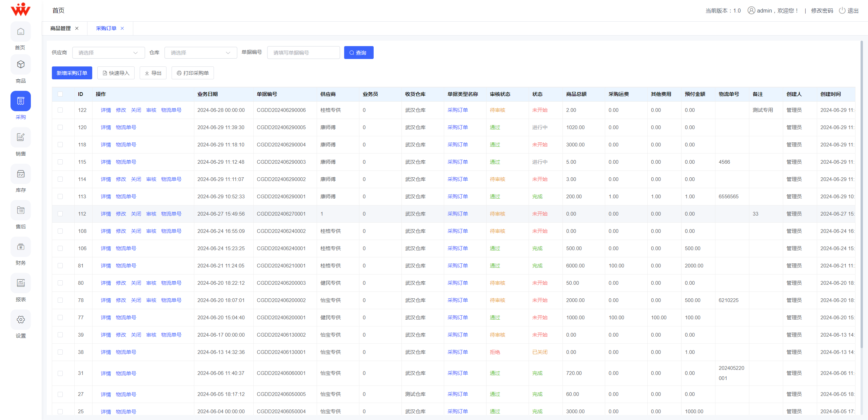Select the checkbox for order ID 122
The width and height of the screenshot is (868, 420).
point(60,110)
